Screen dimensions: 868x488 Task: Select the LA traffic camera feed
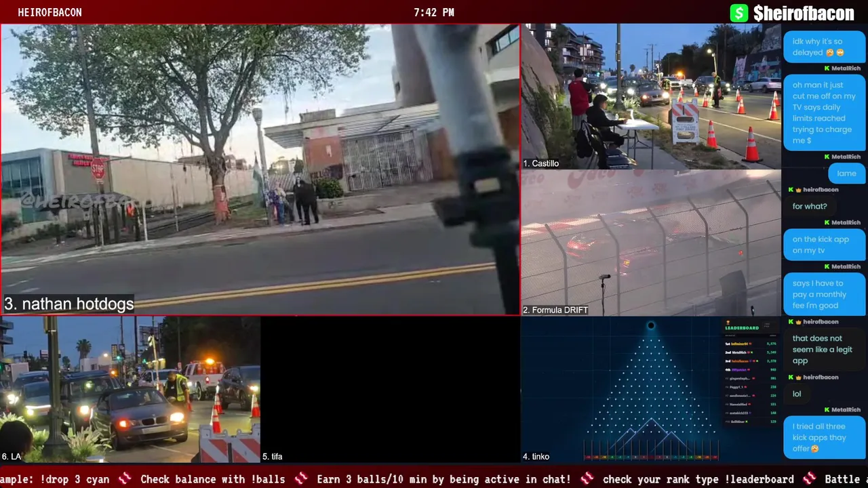[x=130, y=390]
